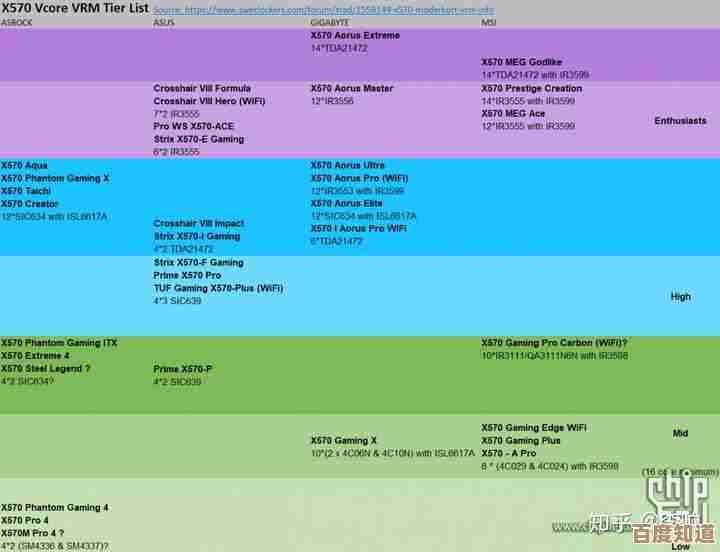Viewport: 720px width, 552px height.
Task: Select the ASUS column header
Action: [x=163, y=22]
